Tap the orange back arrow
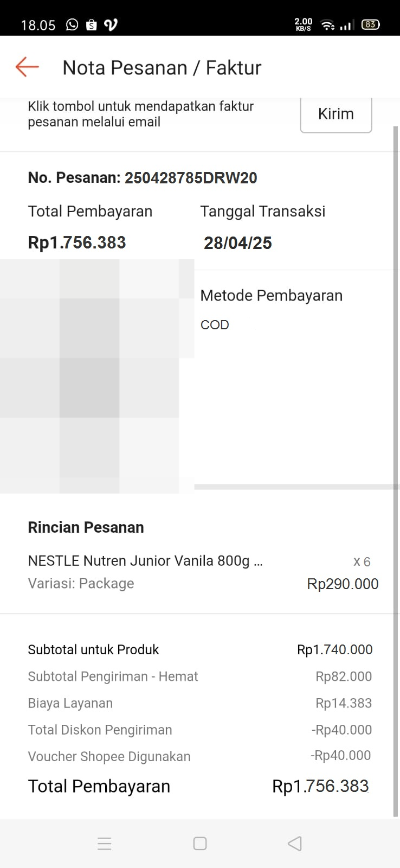Screen dimensions: 400x868 27,67
